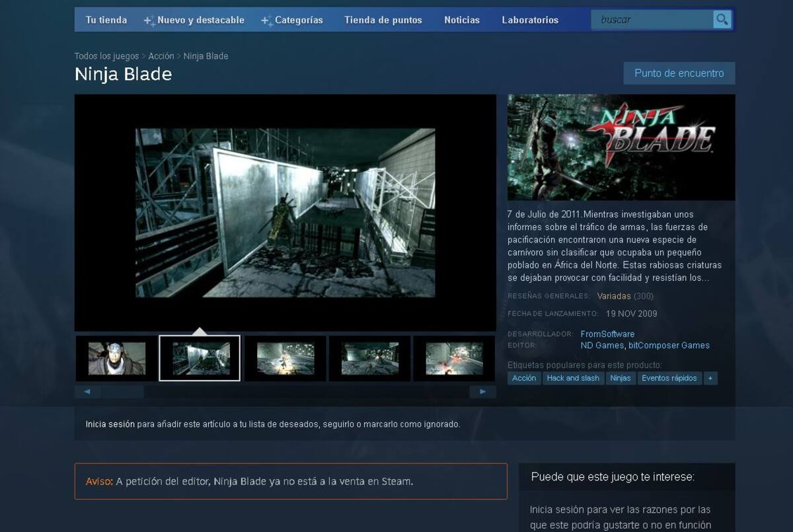Screen dimensions: 793x532
Task: Open the ND Games publisher link
Action: coord(602,345)
